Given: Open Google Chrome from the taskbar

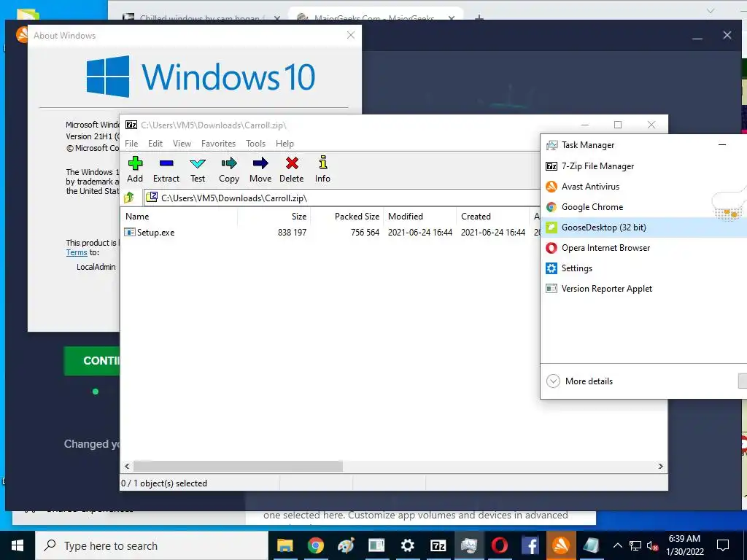Looking at the screenshot, I should point(315,545).
